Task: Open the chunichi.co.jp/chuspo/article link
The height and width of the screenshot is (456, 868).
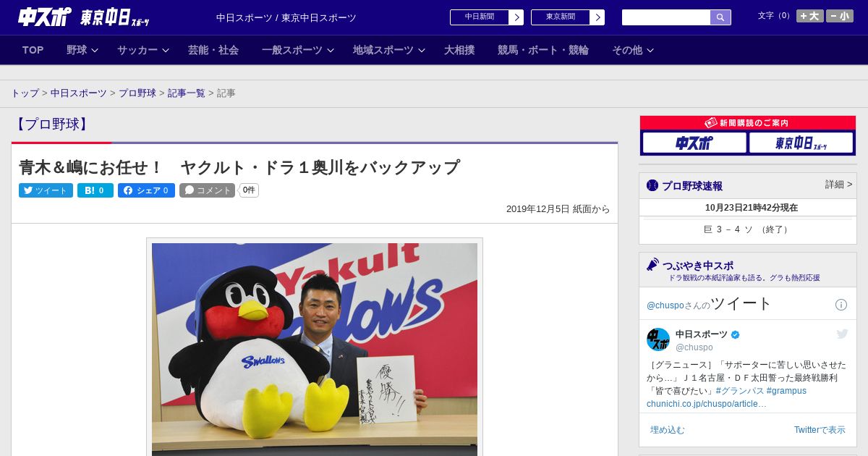Action: click(x=707, y=404)
